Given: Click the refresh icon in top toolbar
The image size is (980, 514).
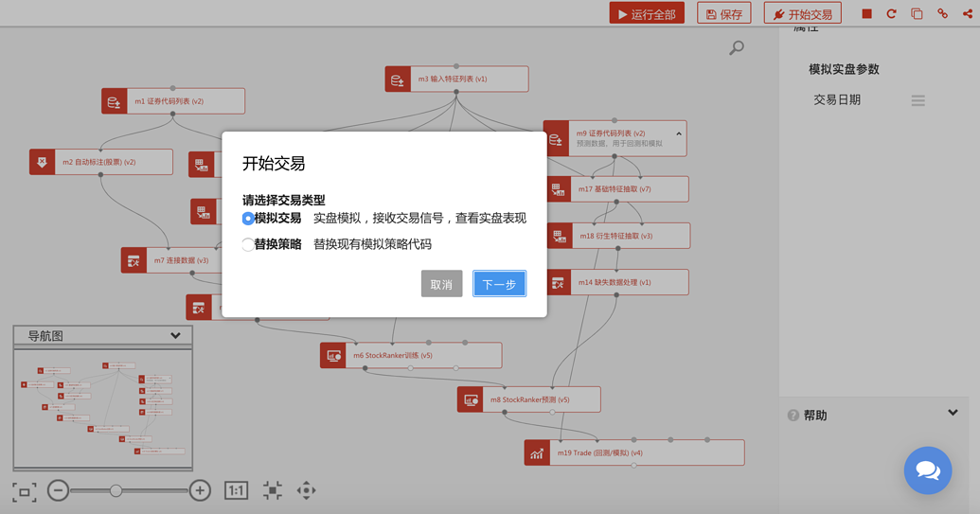Looking at the screenshot, I should (x=891, y=14).
